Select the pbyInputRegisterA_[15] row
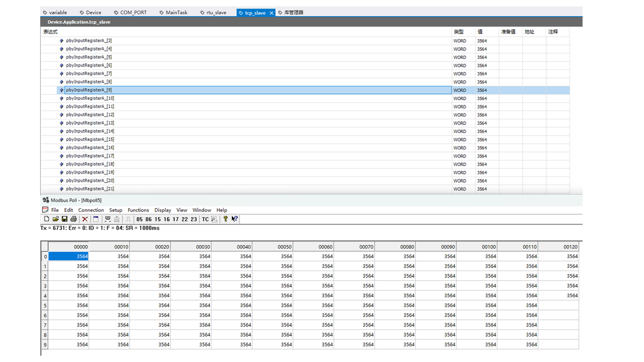 coord(90,139)
